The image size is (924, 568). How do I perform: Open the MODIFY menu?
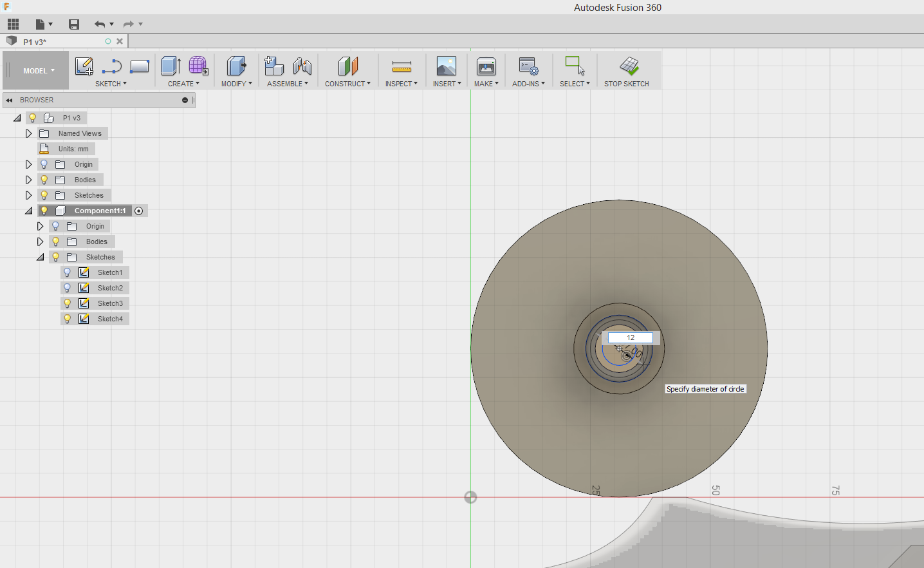click(x=236, y=84)
